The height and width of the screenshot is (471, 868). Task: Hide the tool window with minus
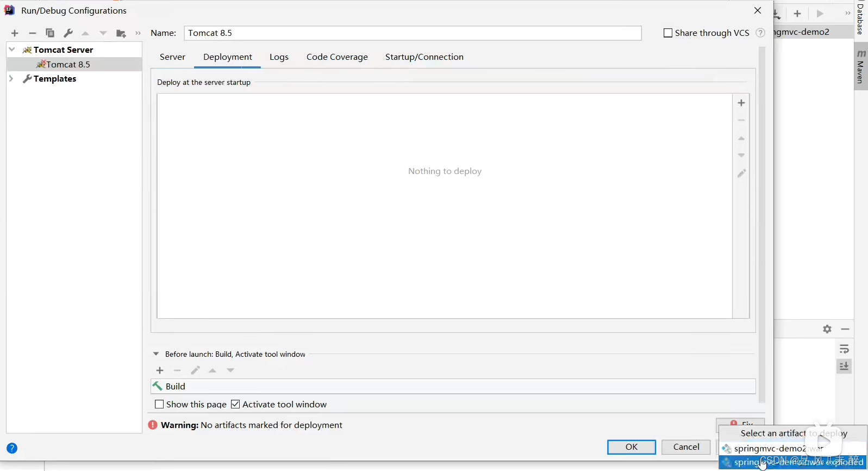(x=845, y=329)
